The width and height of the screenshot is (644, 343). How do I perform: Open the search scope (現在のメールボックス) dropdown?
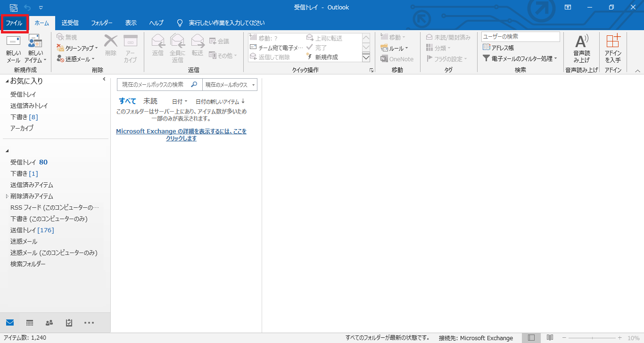click(x=230, y=84)
